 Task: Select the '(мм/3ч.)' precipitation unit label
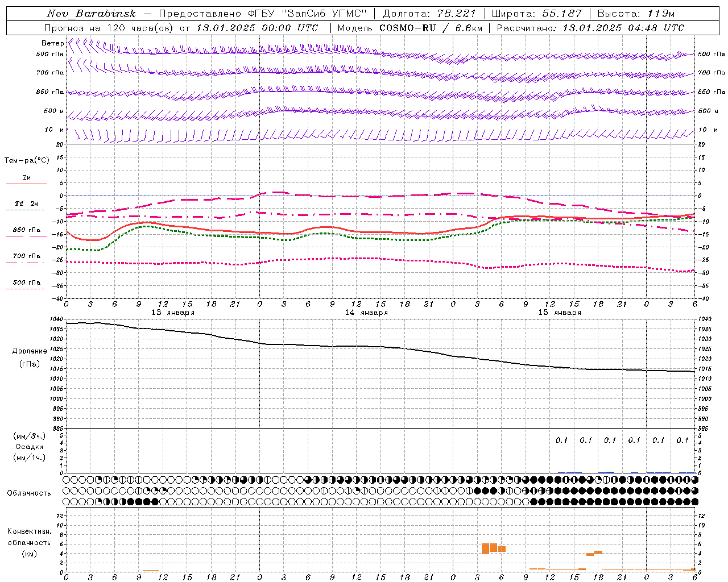pos(29,436)
